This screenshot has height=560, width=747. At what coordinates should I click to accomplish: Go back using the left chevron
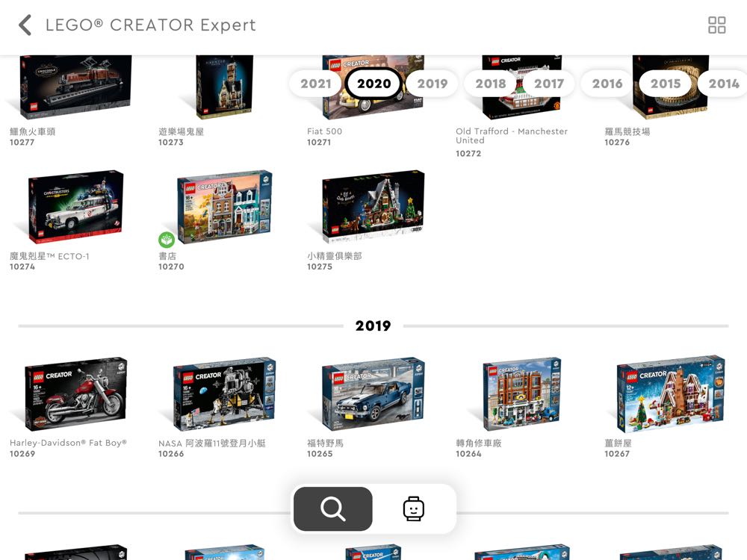point(25,25)
